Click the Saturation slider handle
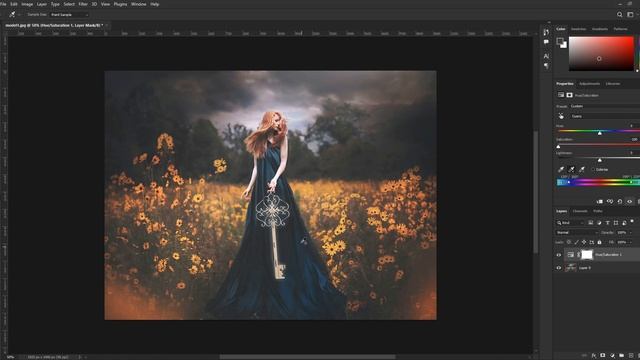 pos(558,147)
